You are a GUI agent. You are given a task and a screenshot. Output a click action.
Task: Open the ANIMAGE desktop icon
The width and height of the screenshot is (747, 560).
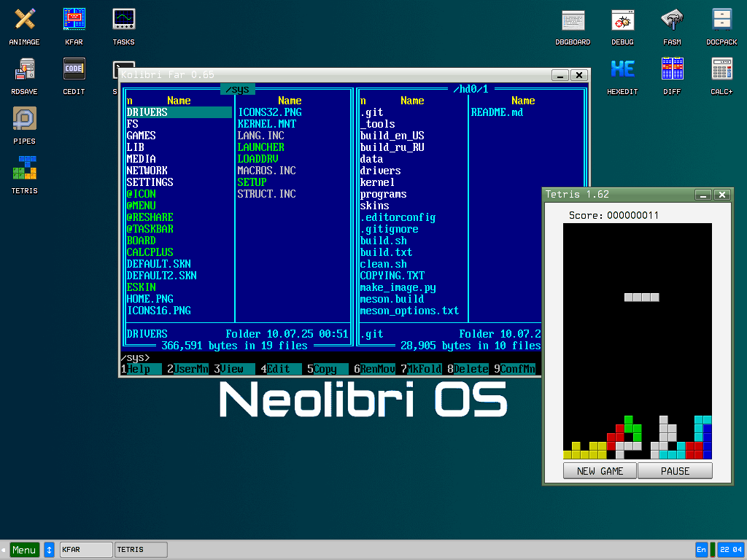(x=24, y=27)
